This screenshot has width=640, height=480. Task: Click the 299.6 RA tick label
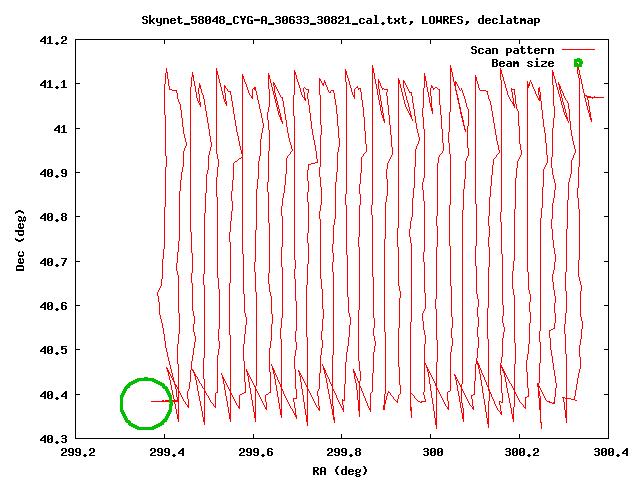pyautogui.click(x=256, y=452)
